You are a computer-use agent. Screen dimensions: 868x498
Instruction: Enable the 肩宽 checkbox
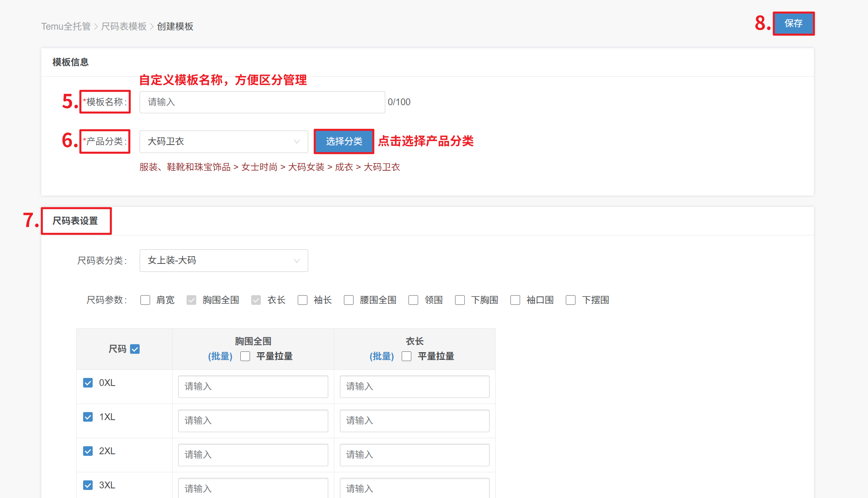point(145,300)
